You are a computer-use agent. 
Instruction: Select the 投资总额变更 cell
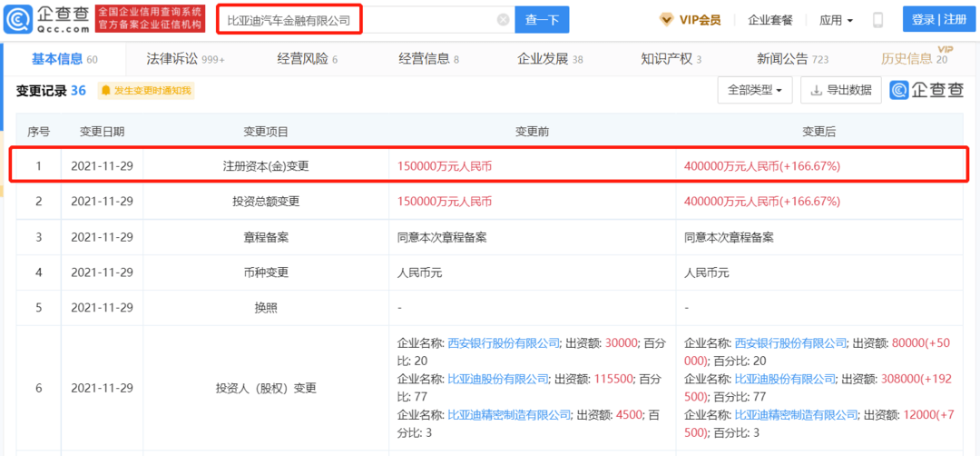[266, 202]
